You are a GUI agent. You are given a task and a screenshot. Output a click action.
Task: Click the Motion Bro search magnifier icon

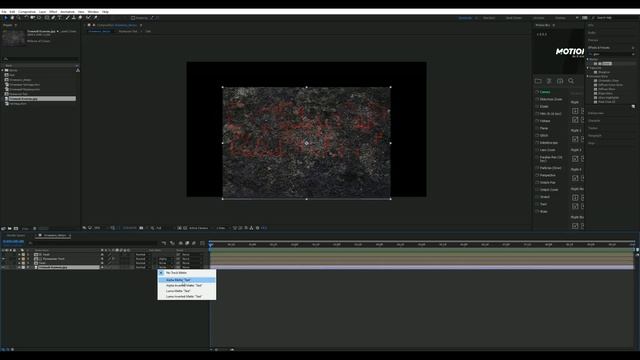(x=571, y=81)
